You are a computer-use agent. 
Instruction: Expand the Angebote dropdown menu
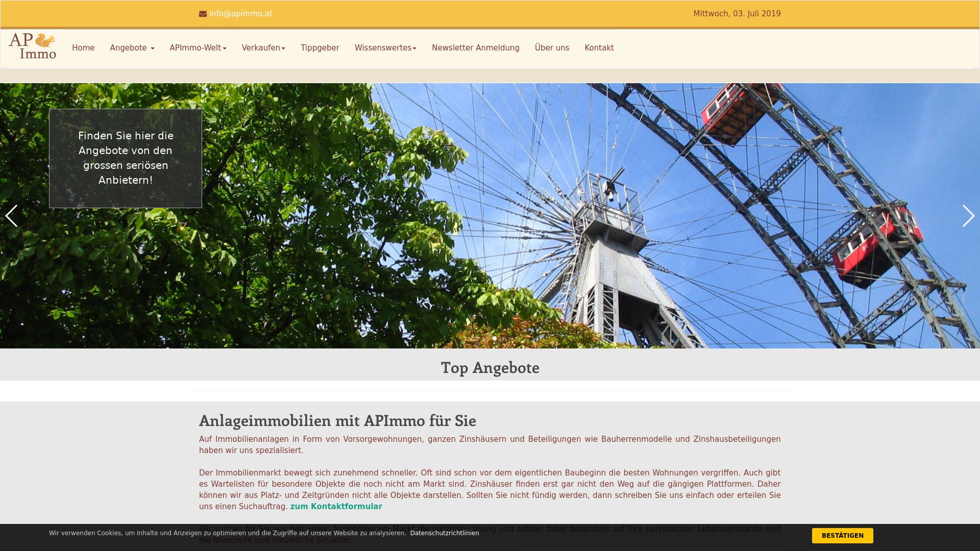pyautogui.click(x=132, y=48)
